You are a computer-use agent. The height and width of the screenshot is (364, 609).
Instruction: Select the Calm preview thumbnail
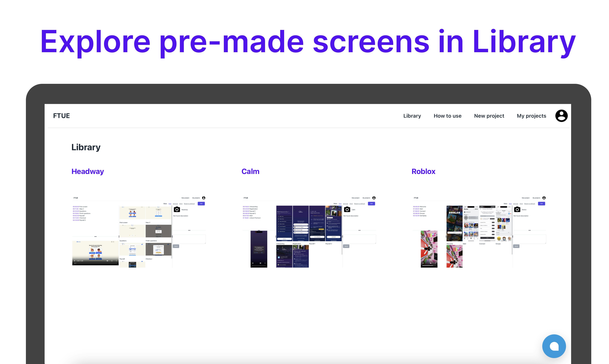click(309, 232)
